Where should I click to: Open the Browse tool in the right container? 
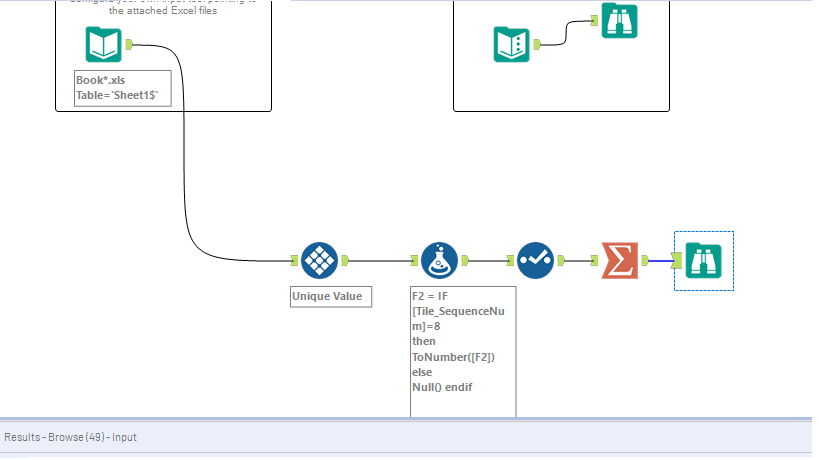coord(619,20)
